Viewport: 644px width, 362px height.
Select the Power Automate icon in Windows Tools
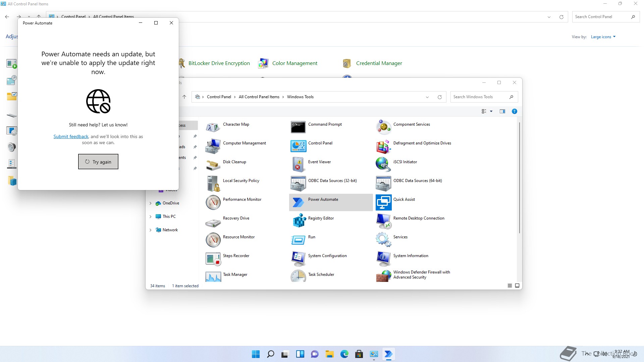pos(298,202)
